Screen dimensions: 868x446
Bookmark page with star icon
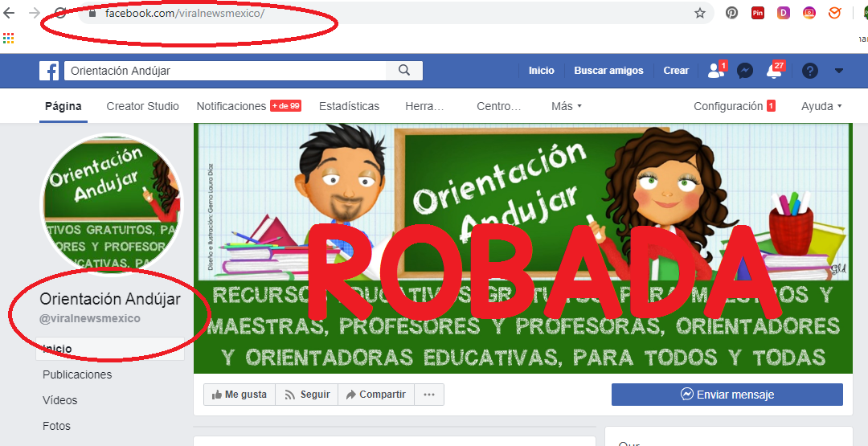[700, 14]
